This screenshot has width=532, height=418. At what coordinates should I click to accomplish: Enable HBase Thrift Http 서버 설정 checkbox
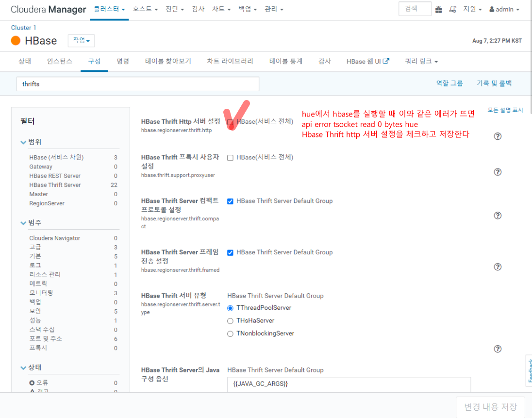pos(230,122)
